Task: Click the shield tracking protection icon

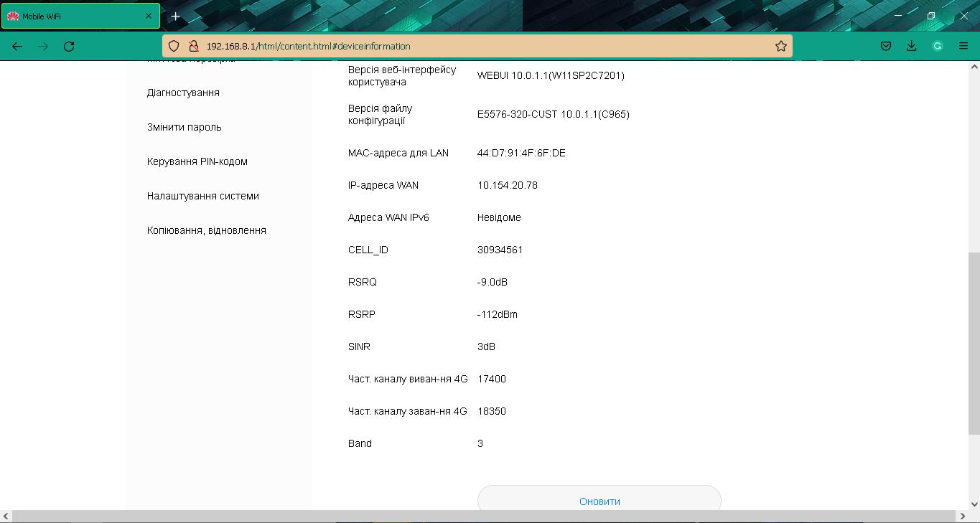Action: click(174, 46)
